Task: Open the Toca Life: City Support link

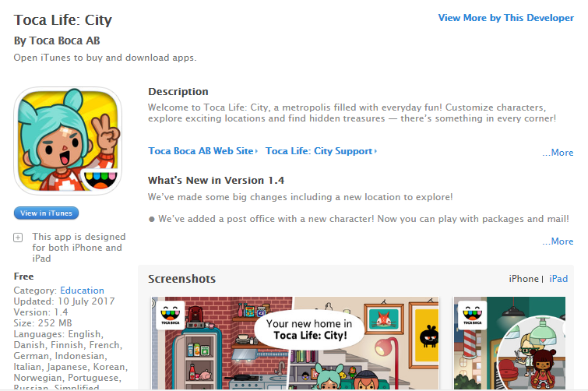Action: pos(319,150)
